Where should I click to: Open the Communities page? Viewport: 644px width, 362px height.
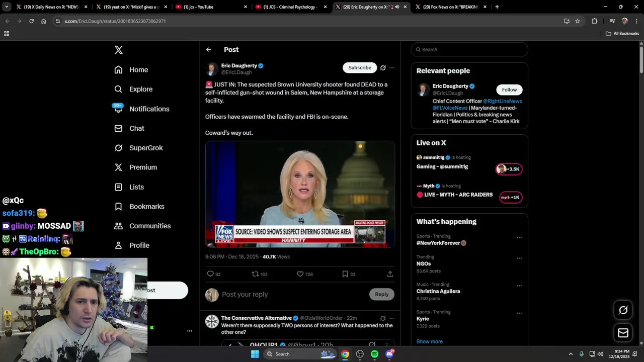point(142,226)
